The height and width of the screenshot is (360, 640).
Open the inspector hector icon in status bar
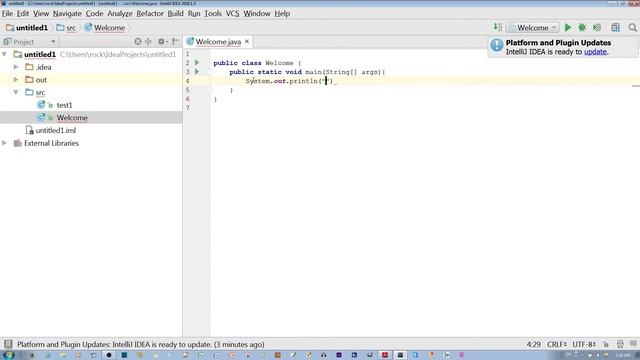(620, 344)
